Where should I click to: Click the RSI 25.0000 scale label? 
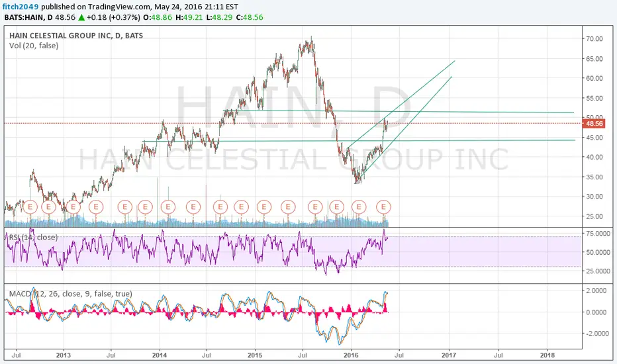(x=598, y=271)
